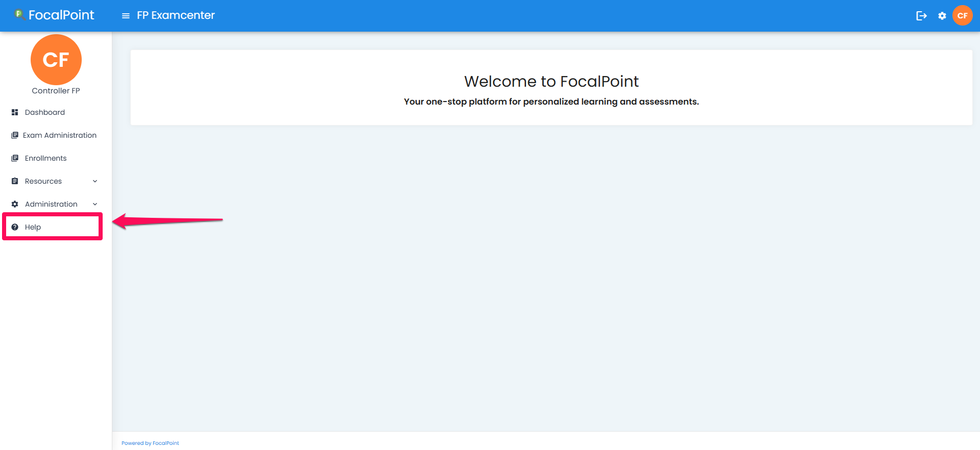Click the Resources clipboard icon

(15, 181)
